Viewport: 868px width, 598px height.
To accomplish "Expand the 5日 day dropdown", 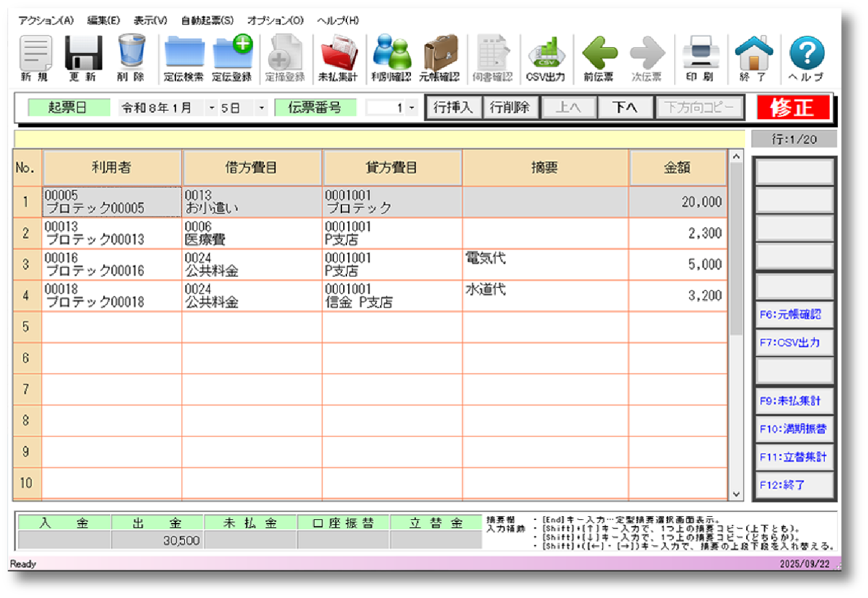I will point(261,108).
